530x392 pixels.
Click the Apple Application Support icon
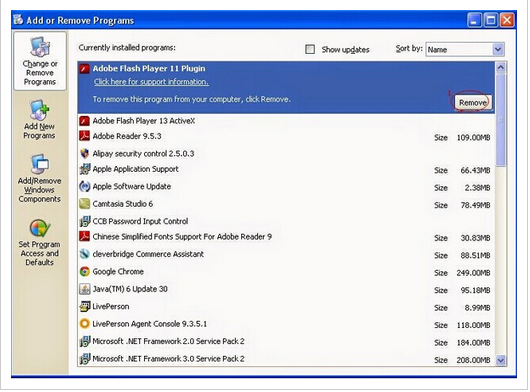(x=85, y=169)
